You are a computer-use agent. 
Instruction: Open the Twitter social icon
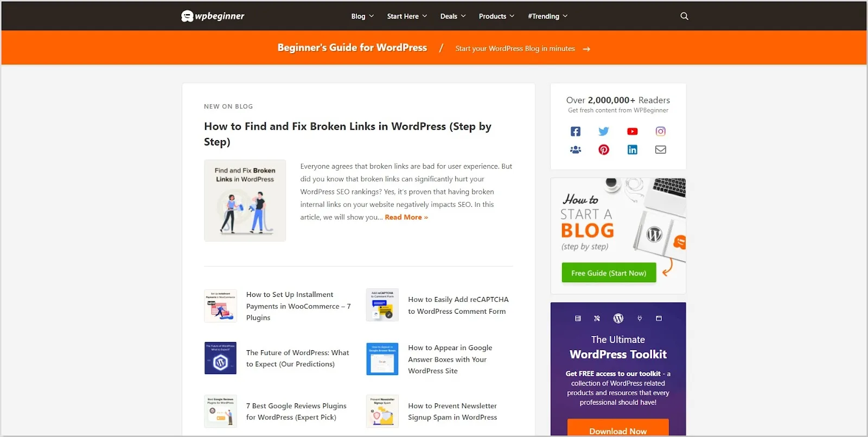click(x=604, y=131)
